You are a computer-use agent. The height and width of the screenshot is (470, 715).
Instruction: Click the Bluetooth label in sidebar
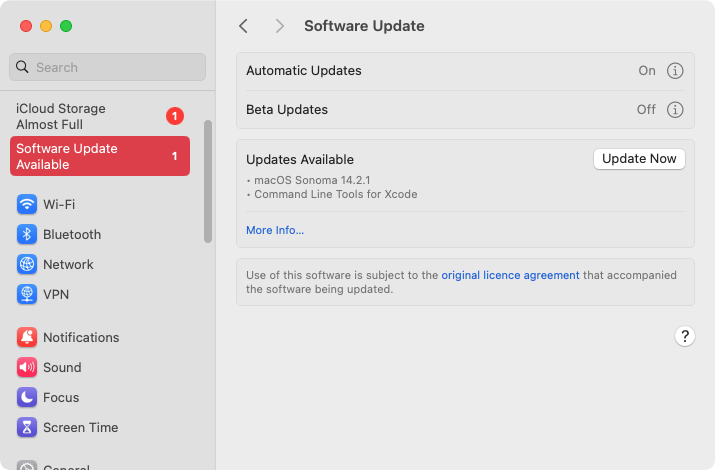pyautogui.click(x=72, y=234)
